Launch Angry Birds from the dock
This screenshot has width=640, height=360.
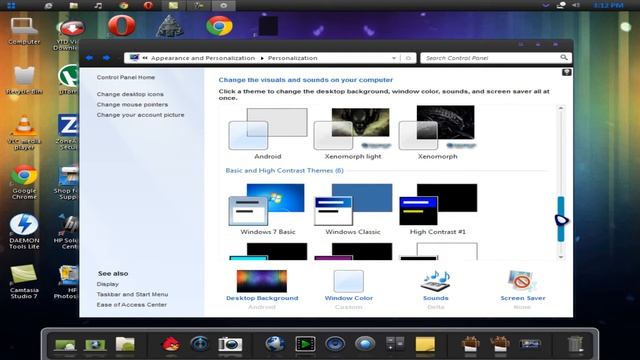(171, 344)
